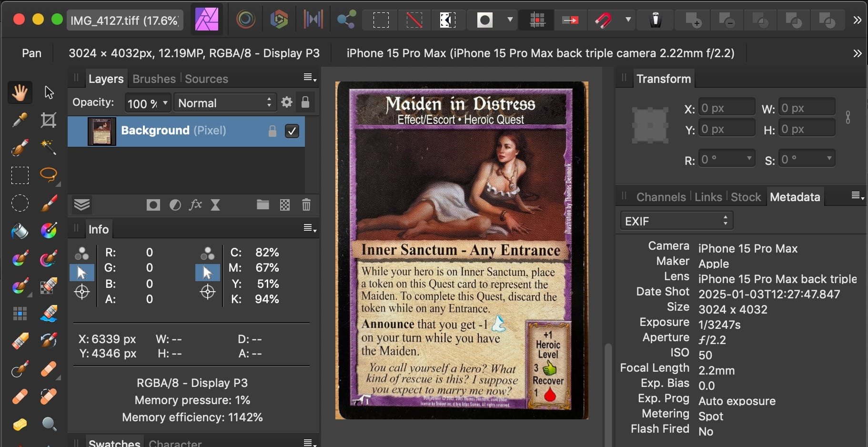Open Live Filters hourglass icon
The width and height of the screenshot is (868, 447).
tap(215, 205)
